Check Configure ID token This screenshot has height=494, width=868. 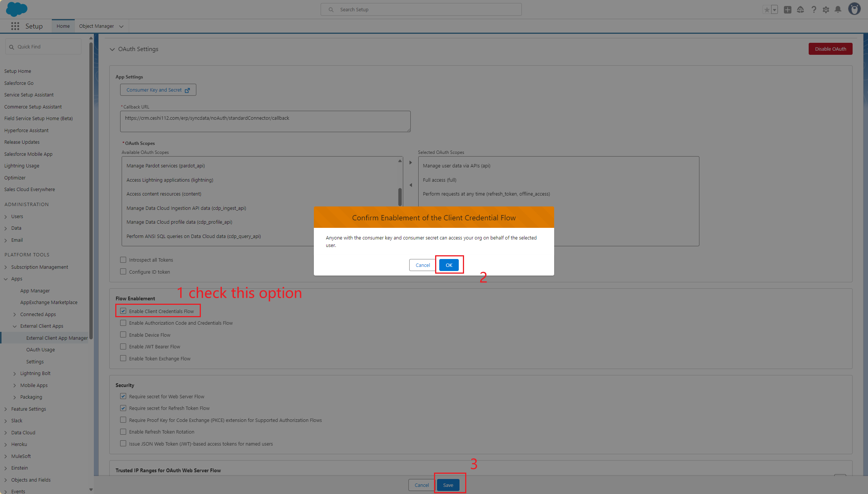[x=123, y=271]
